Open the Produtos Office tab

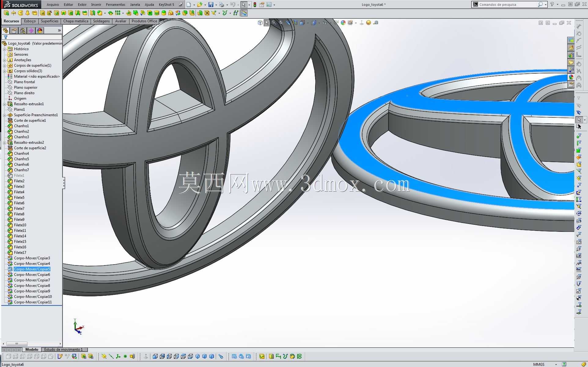pyautogui.click(x=144, y=21)
